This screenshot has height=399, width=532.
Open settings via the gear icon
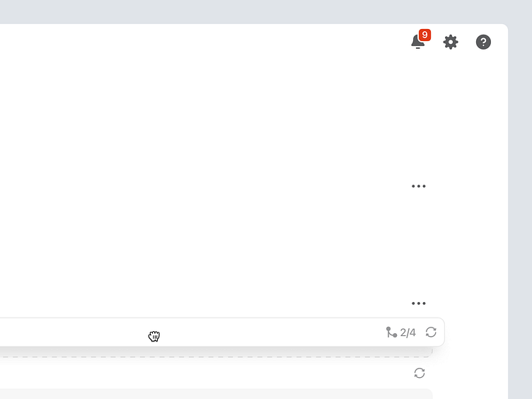click(x=451, y=42)
